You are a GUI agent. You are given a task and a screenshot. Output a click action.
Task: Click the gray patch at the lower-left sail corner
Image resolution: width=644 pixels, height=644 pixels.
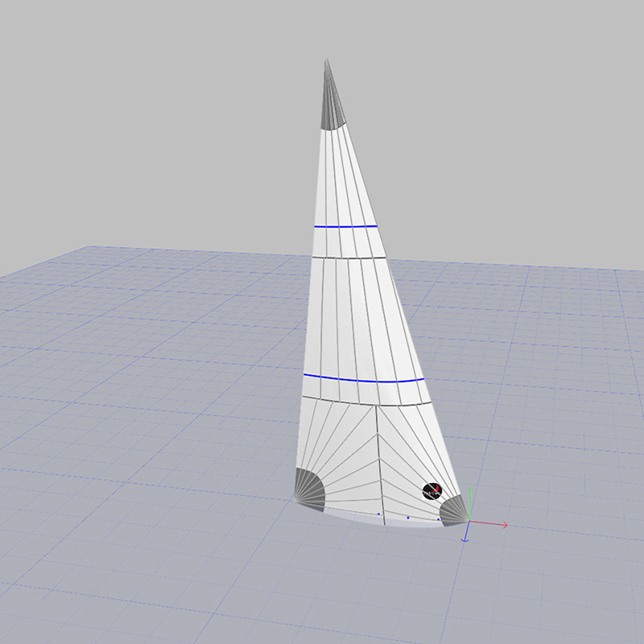point(308,488)
